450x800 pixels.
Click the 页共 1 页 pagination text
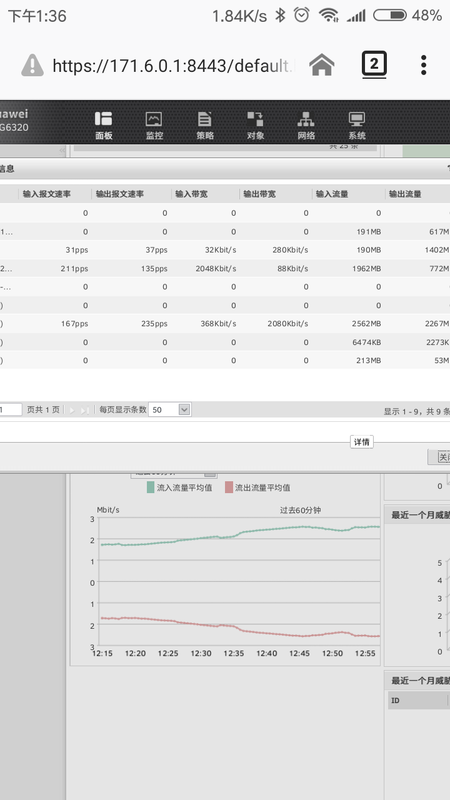tap(43, 410)
